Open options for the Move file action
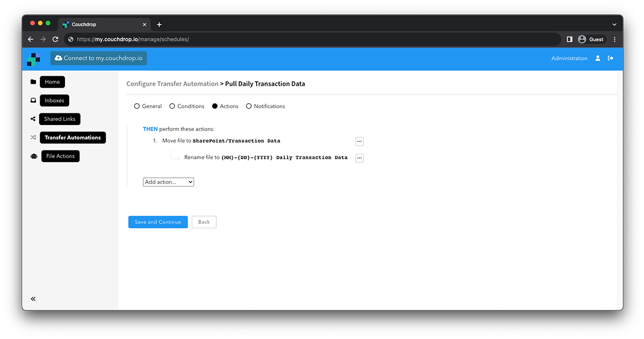 tap(359, 141)
